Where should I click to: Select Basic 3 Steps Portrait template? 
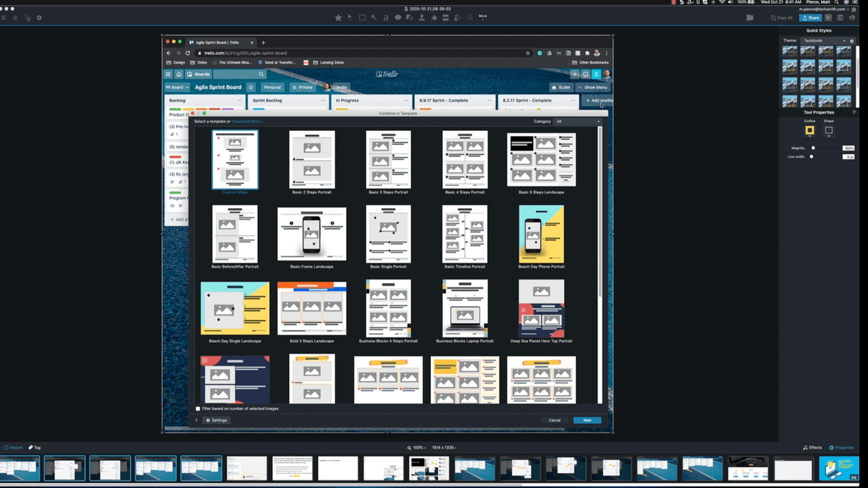pos(388,163)
